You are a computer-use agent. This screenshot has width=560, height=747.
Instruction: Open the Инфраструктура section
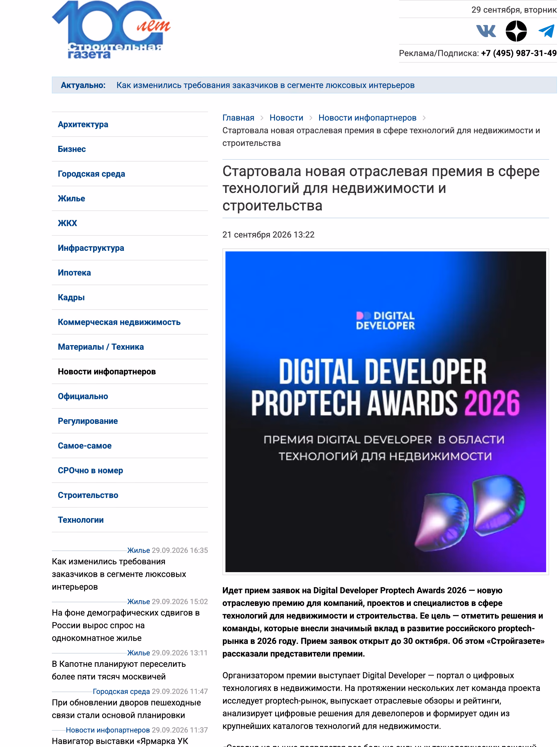tap(91, 248)
